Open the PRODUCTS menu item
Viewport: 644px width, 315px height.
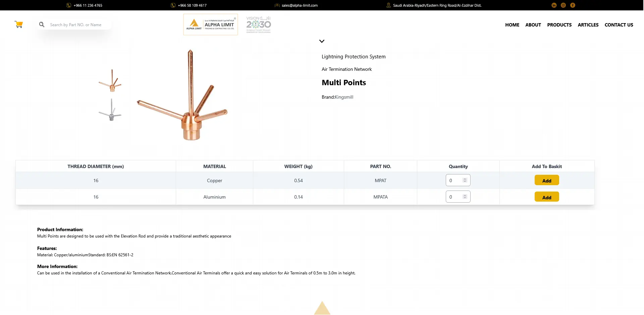pyautogui.click(x=559, y=25)
